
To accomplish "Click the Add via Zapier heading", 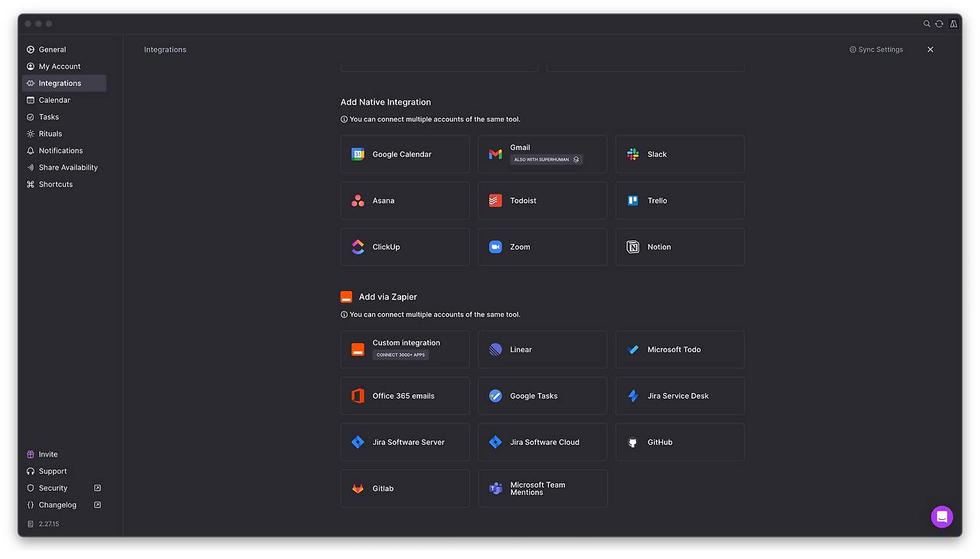I will click(388, 297).
